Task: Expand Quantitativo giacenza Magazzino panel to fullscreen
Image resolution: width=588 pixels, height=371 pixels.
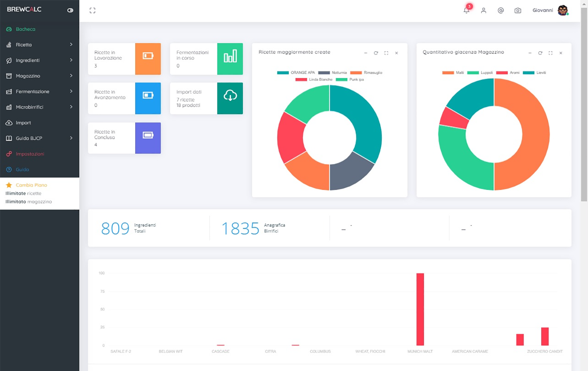Action: point(550,53)
